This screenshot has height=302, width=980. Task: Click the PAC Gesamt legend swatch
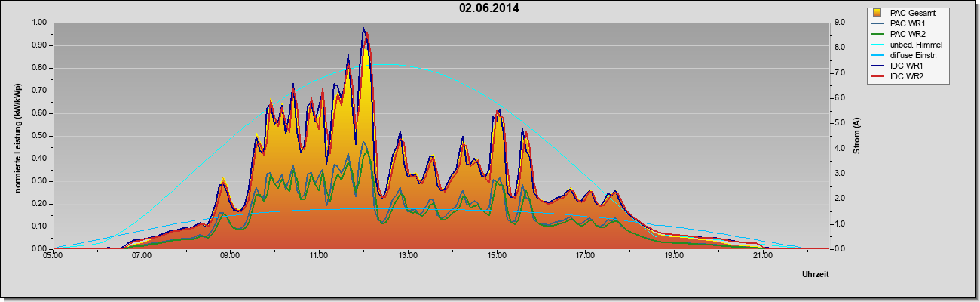point(877,13)
